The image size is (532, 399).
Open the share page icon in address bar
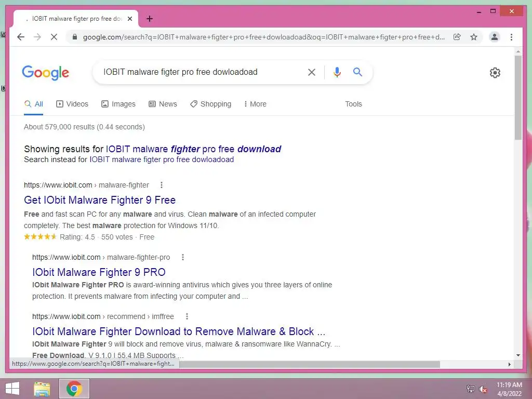coord(457,37)
